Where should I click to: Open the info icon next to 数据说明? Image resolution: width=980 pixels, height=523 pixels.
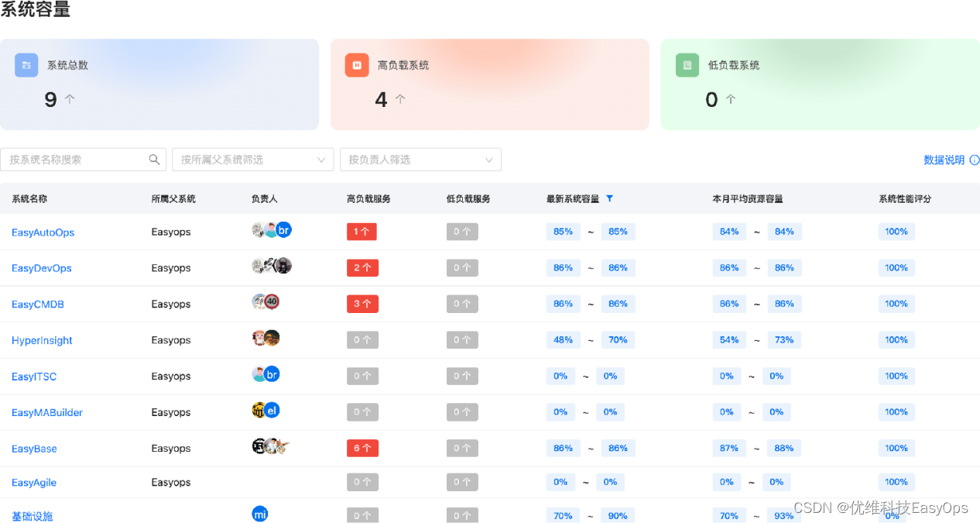click(974, 160)
